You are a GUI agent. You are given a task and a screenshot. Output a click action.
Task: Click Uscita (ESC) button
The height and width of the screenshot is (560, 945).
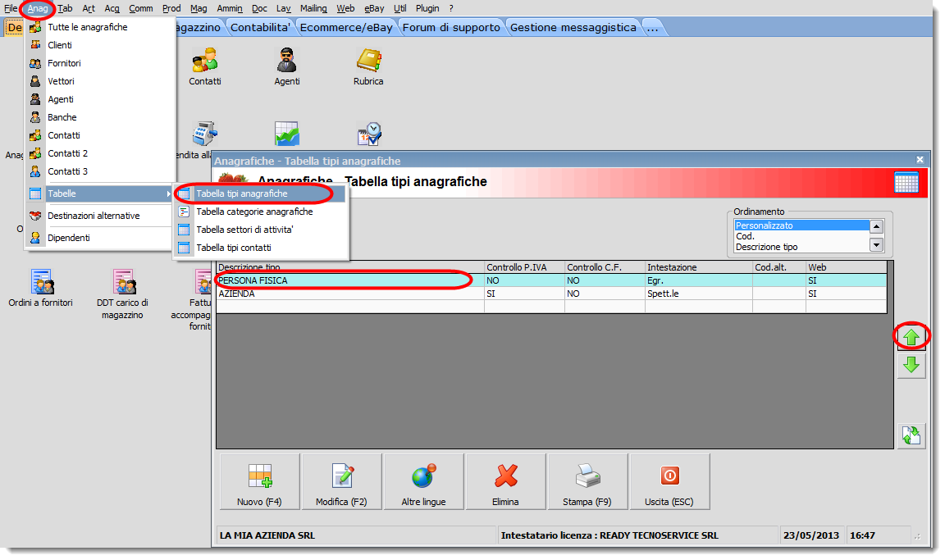click(x=669, y=482)
